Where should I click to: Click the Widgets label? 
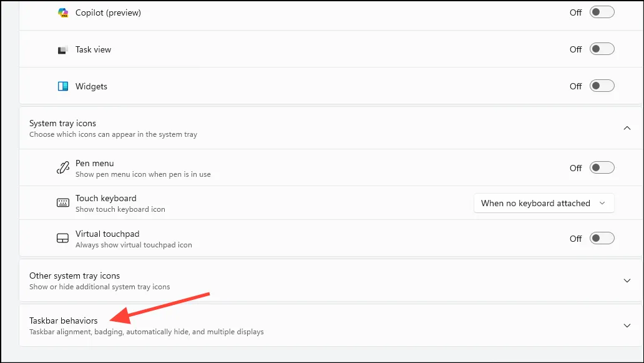click(x=91, y=86)
